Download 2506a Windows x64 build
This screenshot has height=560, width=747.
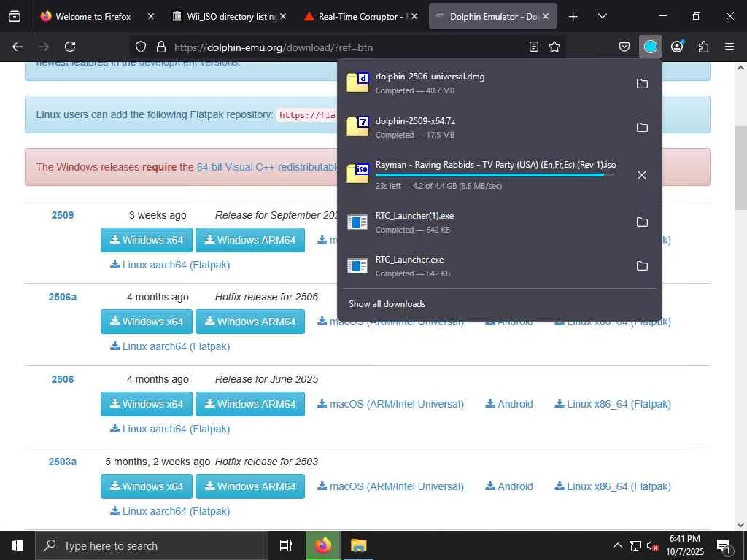[146, 322]
